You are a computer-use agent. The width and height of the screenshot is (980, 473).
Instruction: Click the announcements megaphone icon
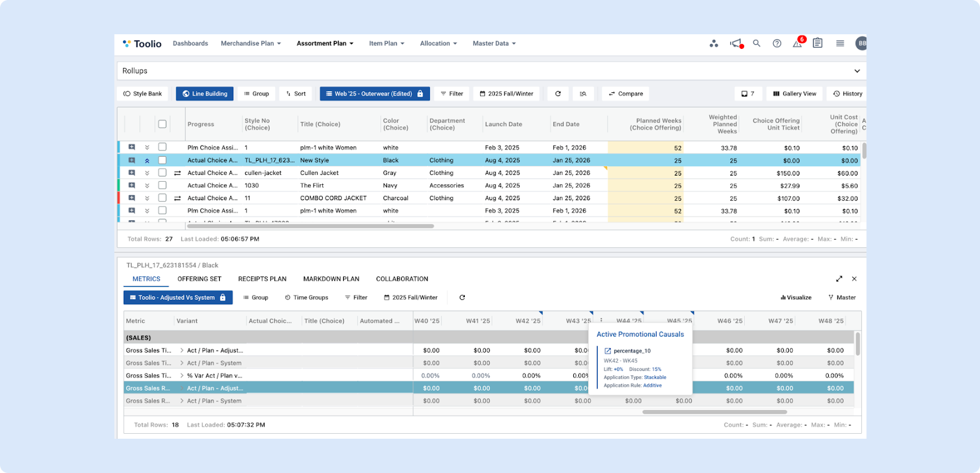(x=736, y=43)
